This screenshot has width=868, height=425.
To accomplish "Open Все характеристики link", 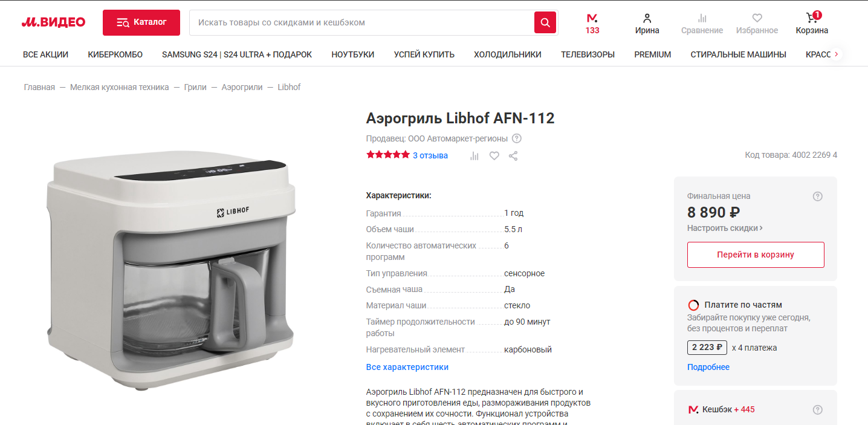I will [407, 367].
